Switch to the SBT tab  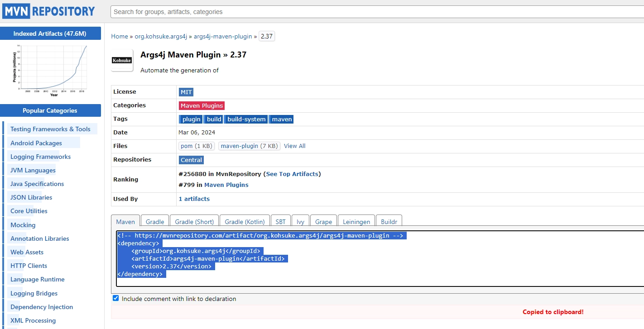[280, 221]
